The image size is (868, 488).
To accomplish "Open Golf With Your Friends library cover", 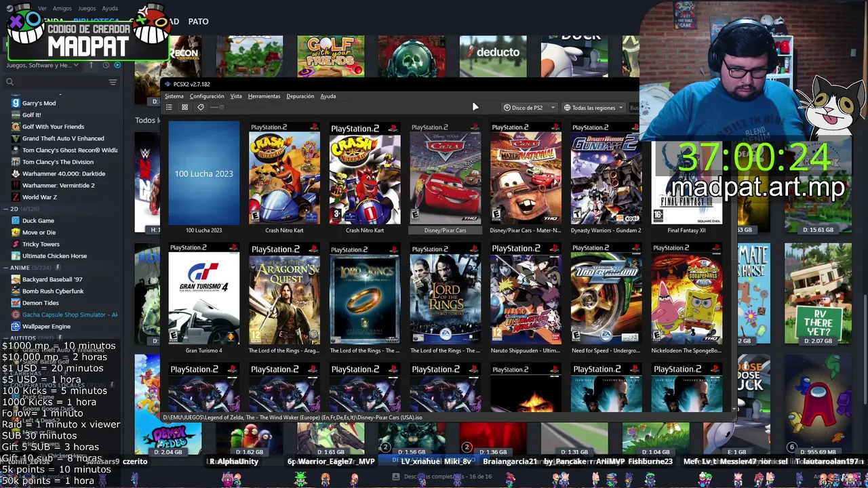I will [x=330, y=56].
